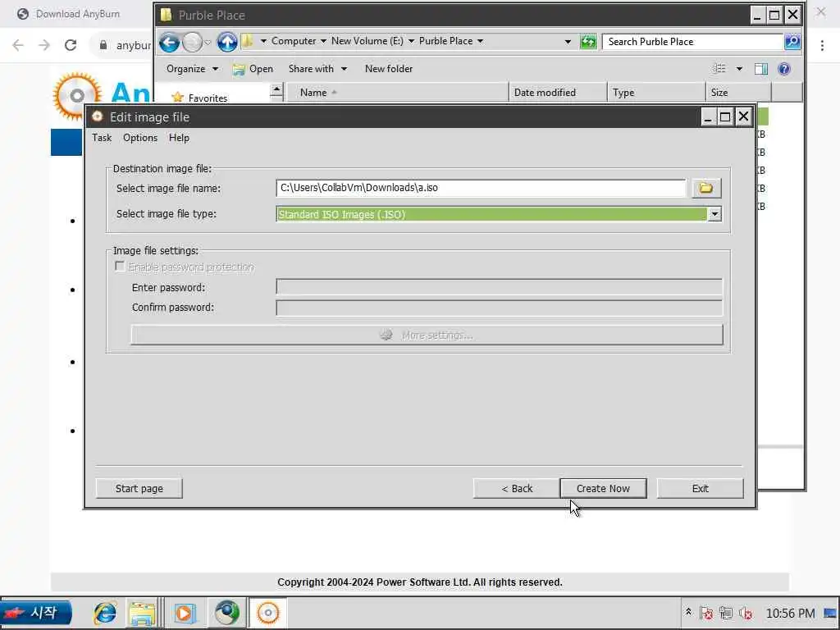This screenshot has height=630, width=840.
Task: Change the view with the views icon
Action: pos(719,69)
